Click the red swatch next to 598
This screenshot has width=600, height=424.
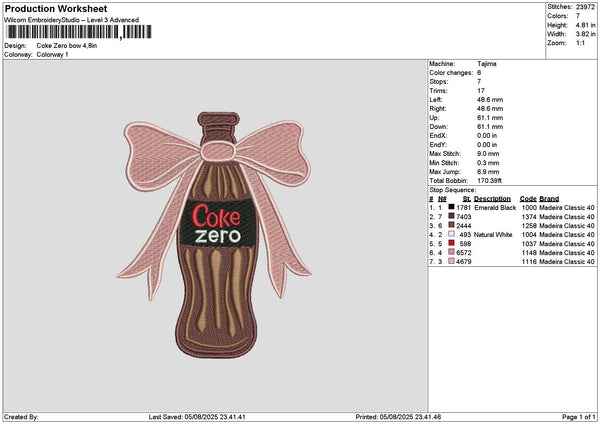pos(452,243)
